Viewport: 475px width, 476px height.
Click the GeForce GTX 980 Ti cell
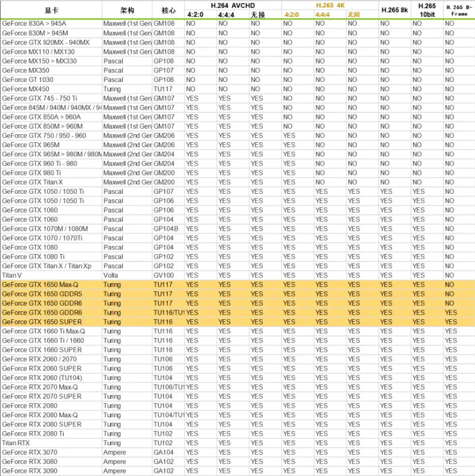(x=31, y=173)
